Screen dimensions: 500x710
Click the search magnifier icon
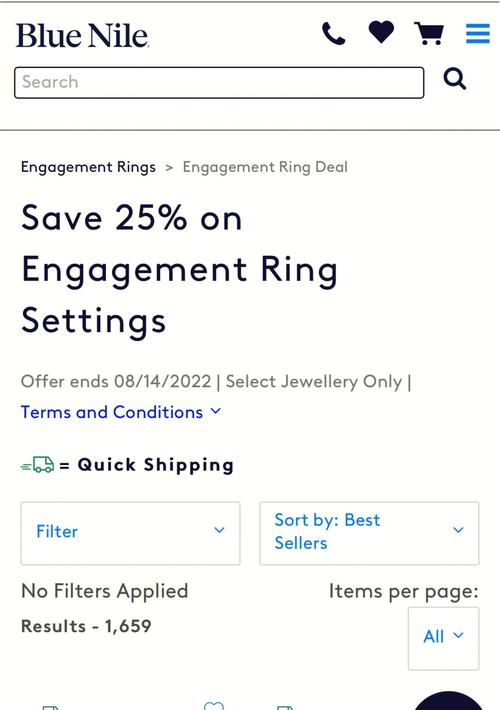(x=455, y=79)
